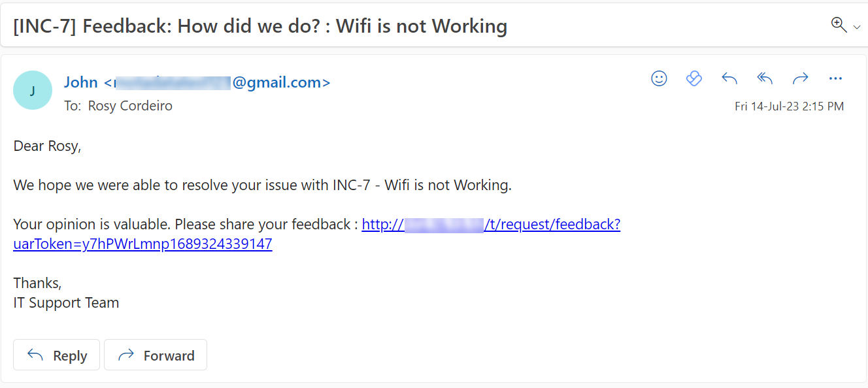
Task: Open the feedback survey hyperlink
Action: [490, 224]
